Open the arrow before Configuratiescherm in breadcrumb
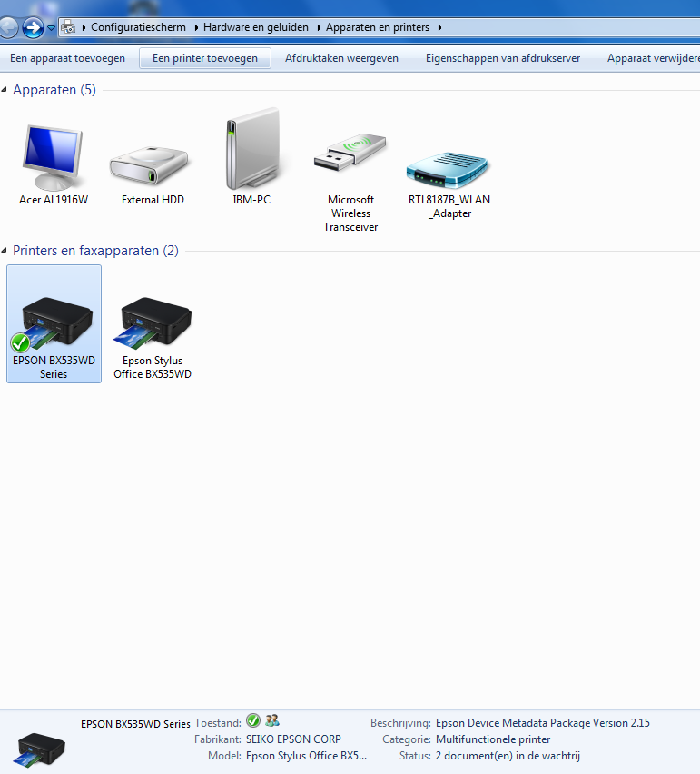The height and width of the screenshot is (774, 700). coord(84,27)
